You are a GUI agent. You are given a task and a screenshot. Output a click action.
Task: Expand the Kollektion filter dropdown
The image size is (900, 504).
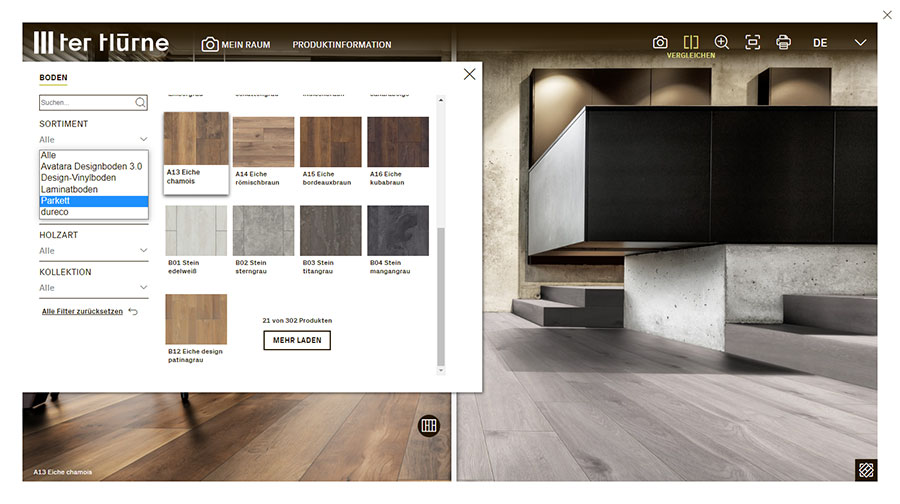coord(93,288)
